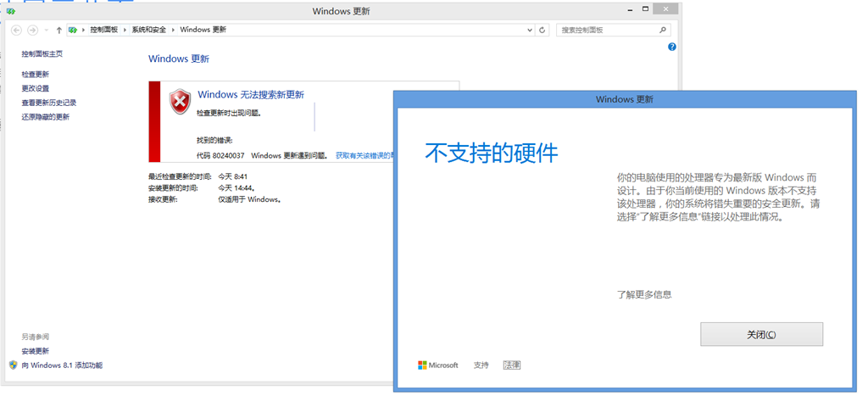
Task: Open 获取有关该错误的帮助 link
Action: [x=364, y=156]
